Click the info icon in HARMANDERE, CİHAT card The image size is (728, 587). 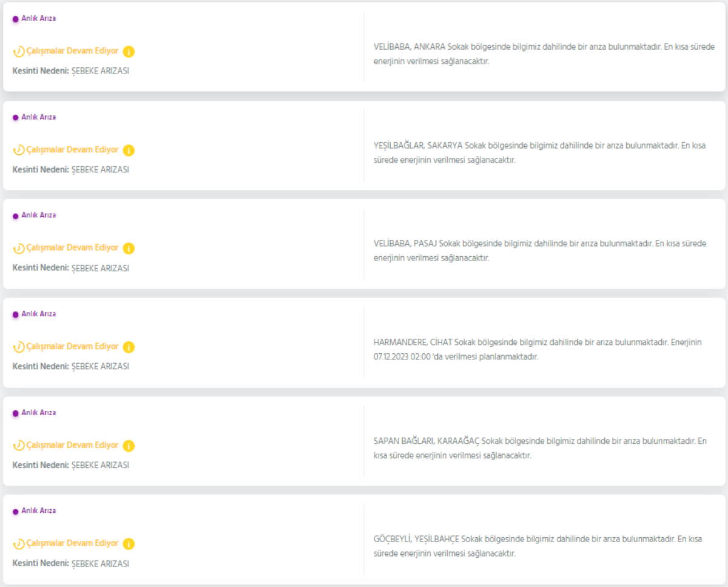[x=129, y=347]
